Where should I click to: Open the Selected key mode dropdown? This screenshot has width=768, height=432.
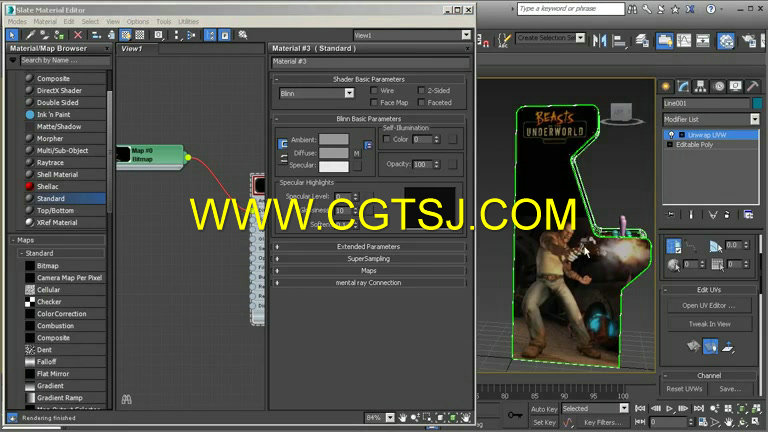(x=624, y=408)
